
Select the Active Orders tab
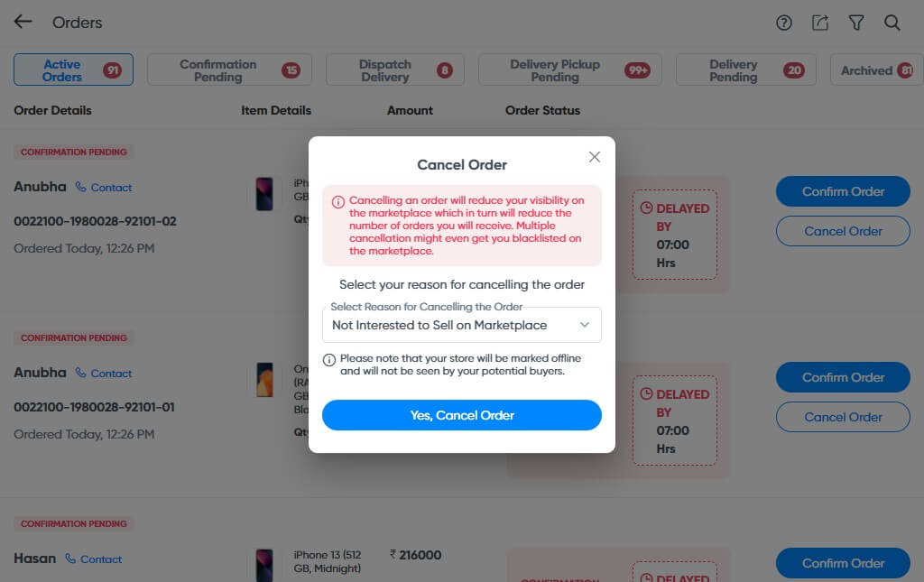point(73,70)
